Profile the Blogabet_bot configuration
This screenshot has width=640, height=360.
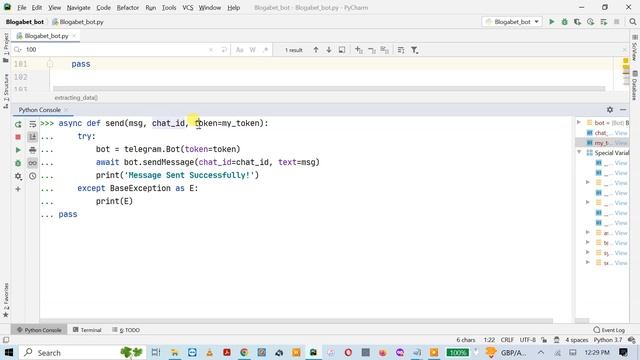pyautogui.click(x=591, y=22)
